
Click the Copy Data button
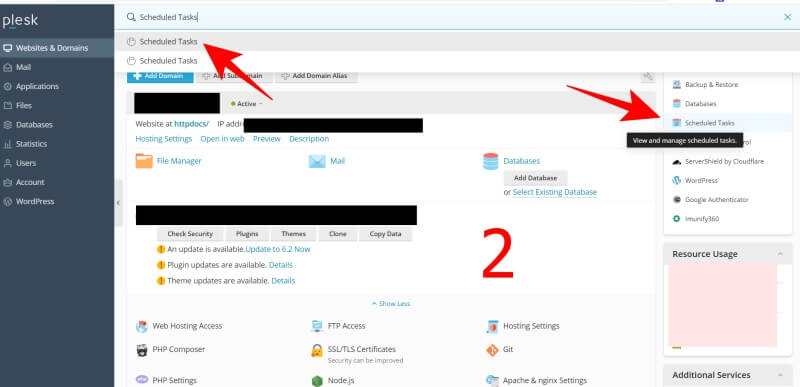click(385, 234)
